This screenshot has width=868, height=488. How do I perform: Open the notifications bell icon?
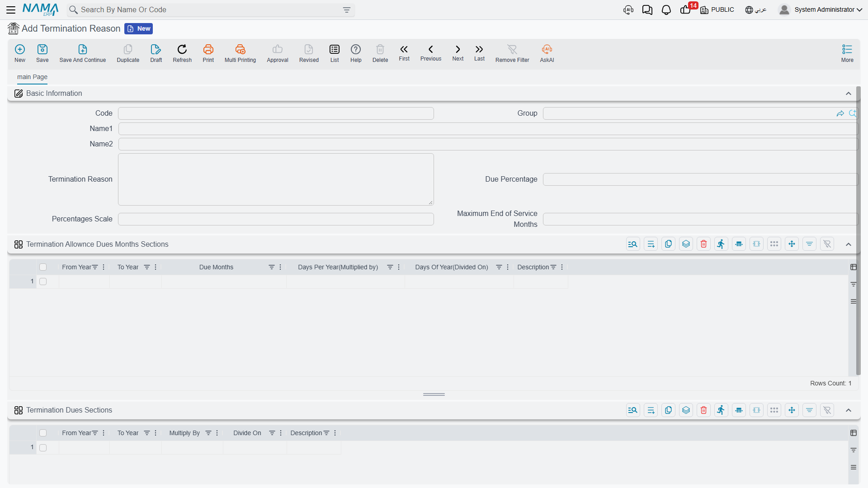pos(666,10)
